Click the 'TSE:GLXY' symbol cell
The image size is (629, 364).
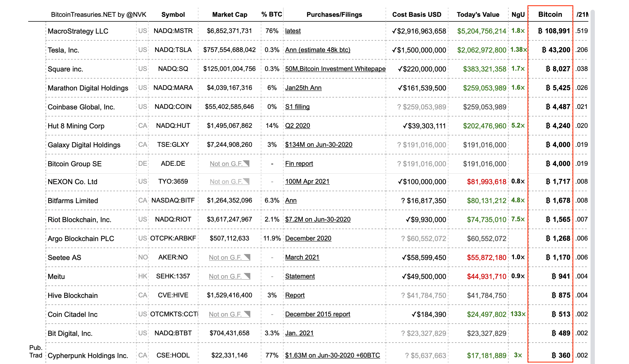coord(173,145)
